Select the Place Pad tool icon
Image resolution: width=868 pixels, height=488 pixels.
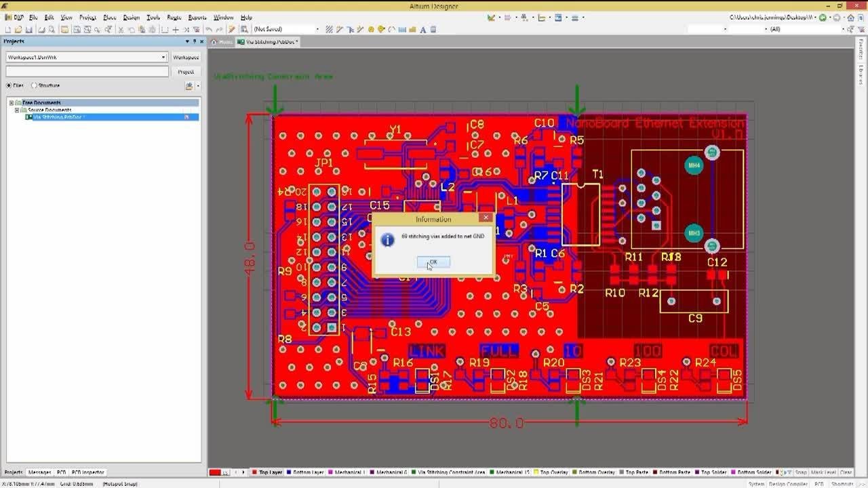click(371, 29)
